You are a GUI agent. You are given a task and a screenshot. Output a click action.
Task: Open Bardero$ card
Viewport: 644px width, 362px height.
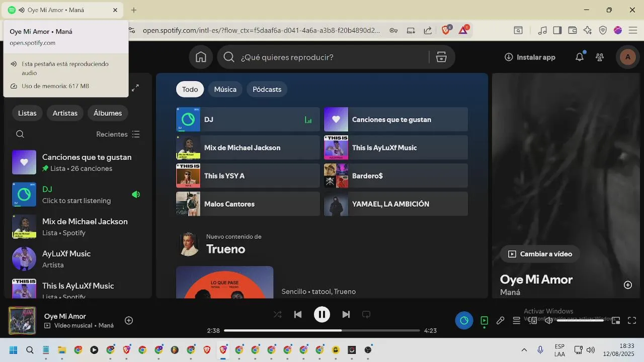click(x=396, y=176)
